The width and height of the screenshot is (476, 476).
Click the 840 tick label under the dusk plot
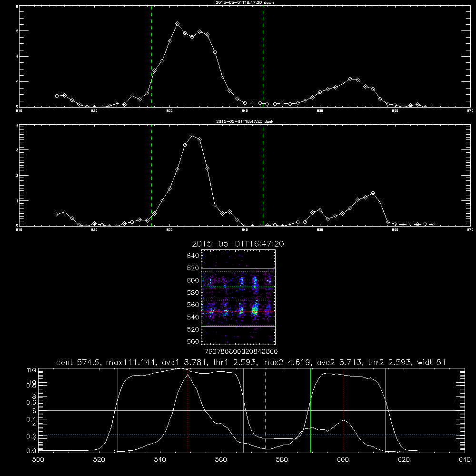(x=245, y=230)
